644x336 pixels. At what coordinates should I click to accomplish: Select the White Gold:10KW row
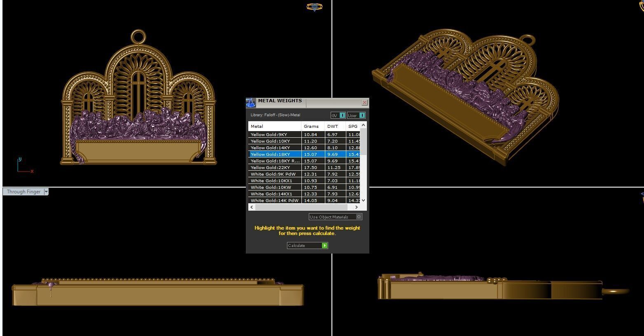(304, 187)
